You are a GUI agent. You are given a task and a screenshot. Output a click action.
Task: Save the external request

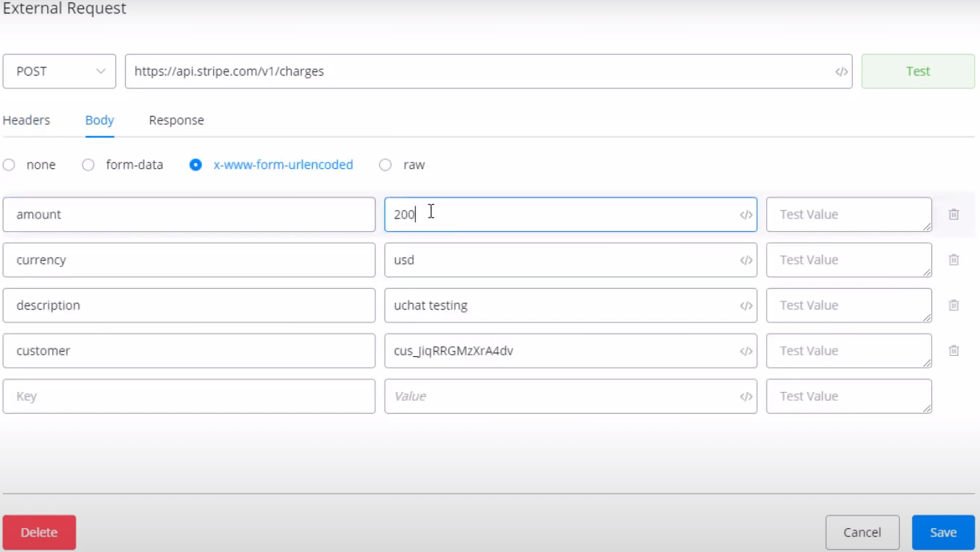pos(943,533)
